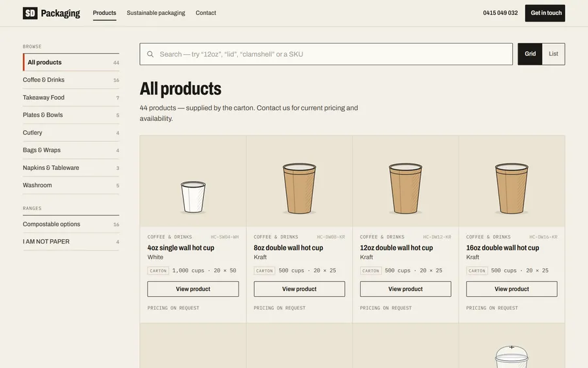Browse Coffee & Drinks category
This screenshot has height=368, width=588.
[71, 80]
